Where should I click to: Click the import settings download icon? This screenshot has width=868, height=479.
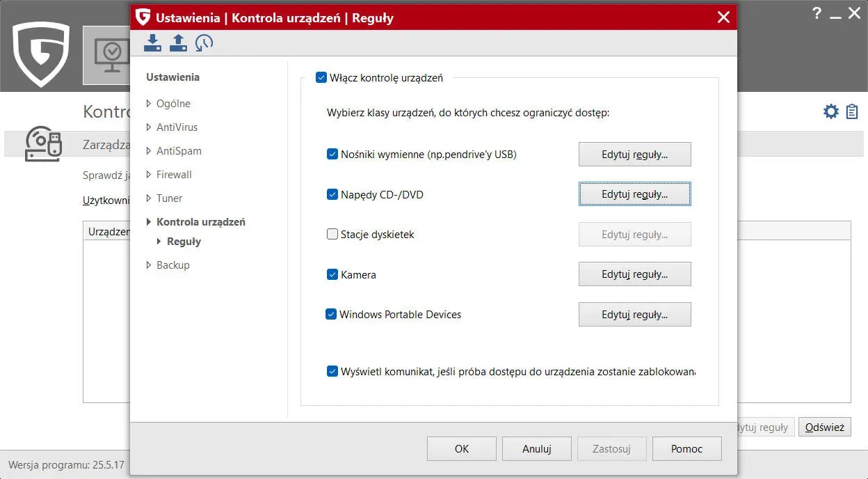click(x=152, y=43)
